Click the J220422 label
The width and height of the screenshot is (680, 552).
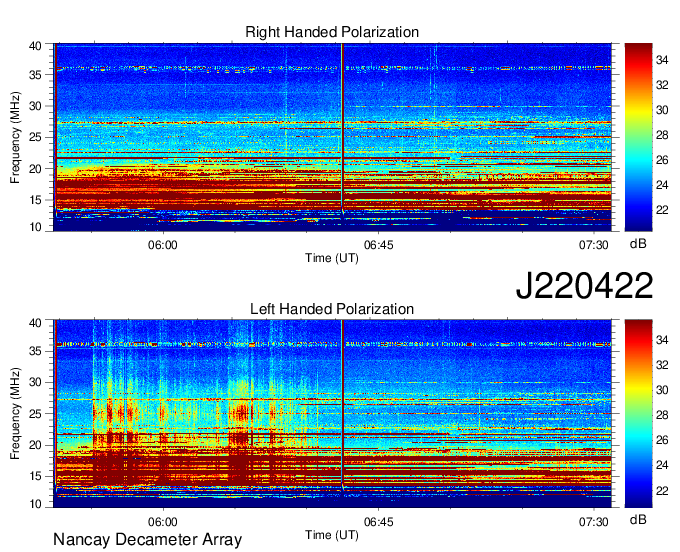coord(584,285)
